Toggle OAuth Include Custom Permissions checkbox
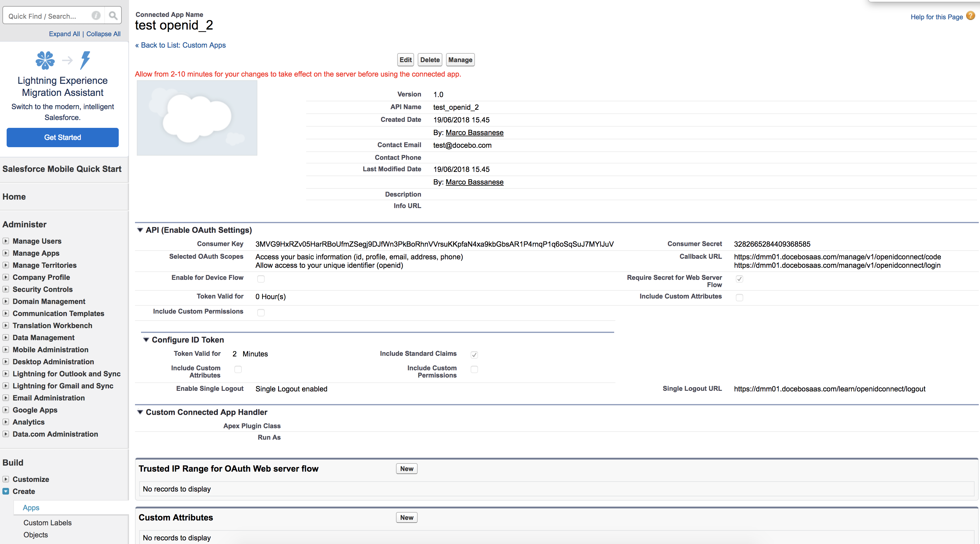The width and height of the screenshot is (980, 544). point(261,313)
